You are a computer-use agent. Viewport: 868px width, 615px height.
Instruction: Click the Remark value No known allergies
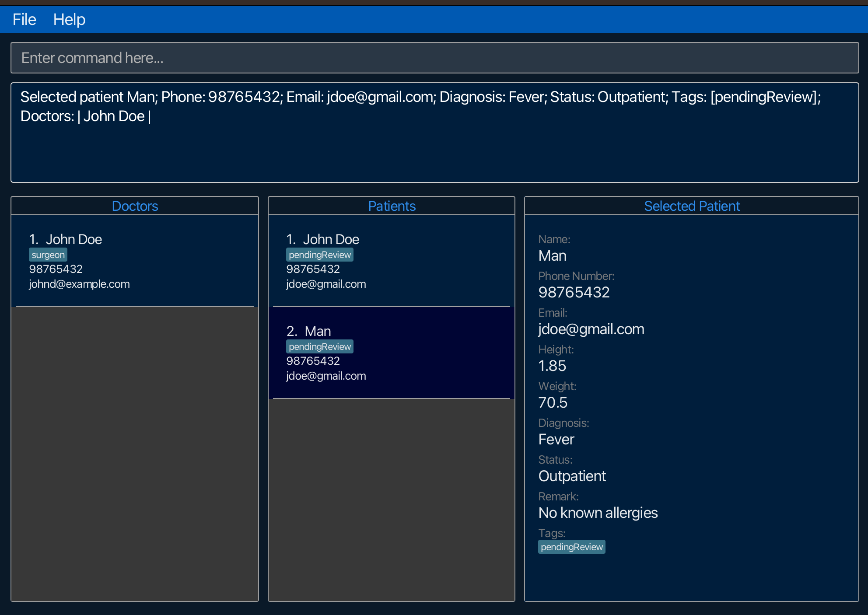598,513
